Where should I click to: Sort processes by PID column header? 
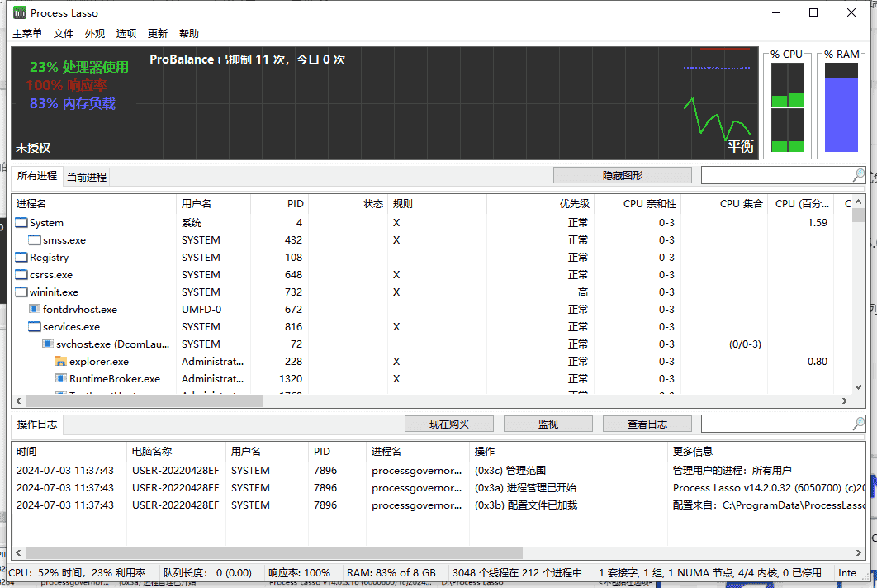tap(279, 203)
